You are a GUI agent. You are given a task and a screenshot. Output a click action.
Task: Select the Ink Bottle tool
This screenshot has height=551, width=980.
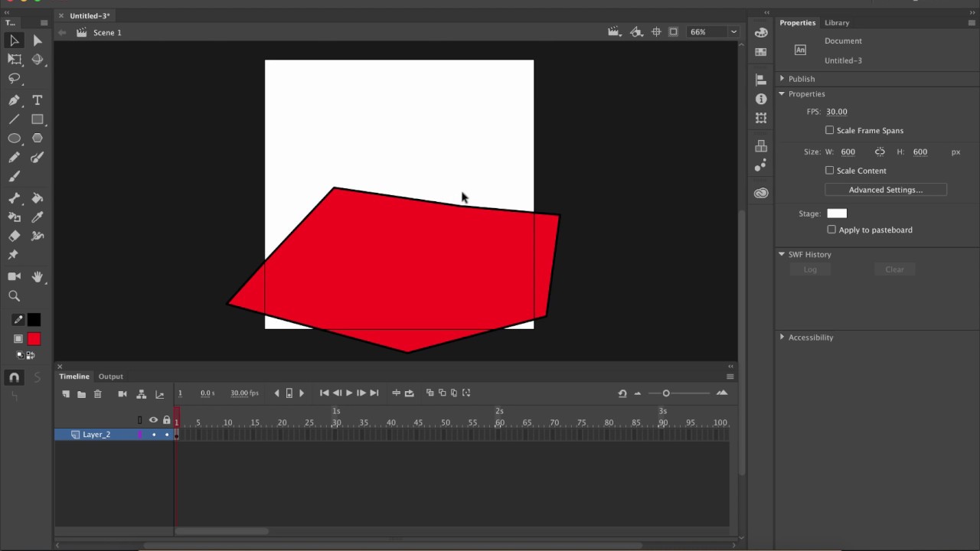tap(15, 217)
